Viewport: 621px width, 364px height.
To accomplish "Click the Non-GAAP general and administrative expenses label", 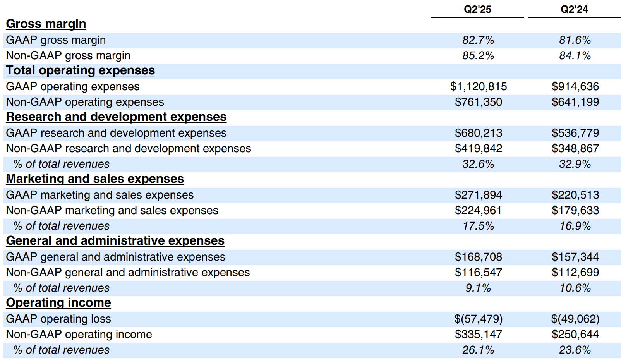I will pyautogui.click(x=128, y=273).
